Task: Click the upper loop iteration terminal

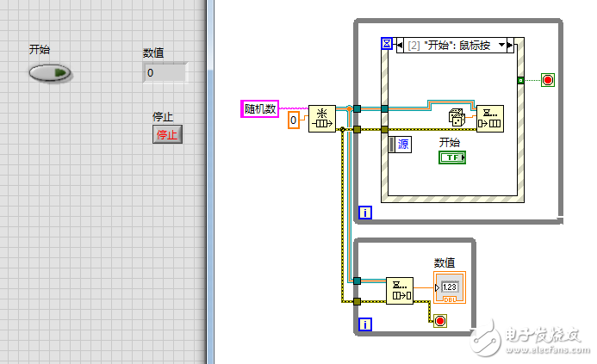Action: point(364,213)
